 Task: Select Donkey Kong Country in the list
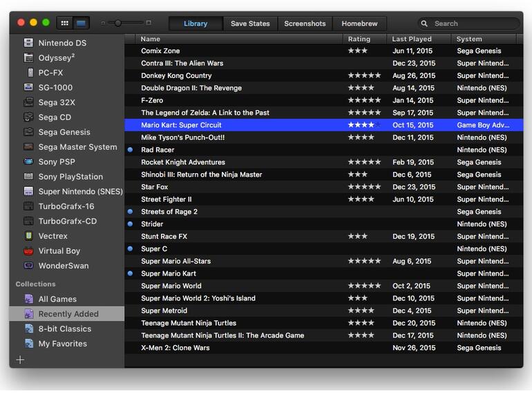pyautogui.click(x=323, y=75)
